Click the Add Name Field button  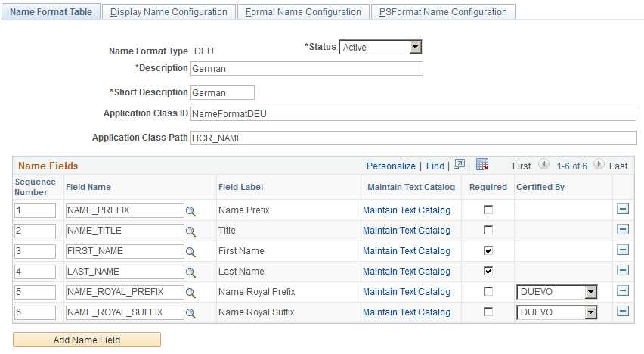point(87,340)
